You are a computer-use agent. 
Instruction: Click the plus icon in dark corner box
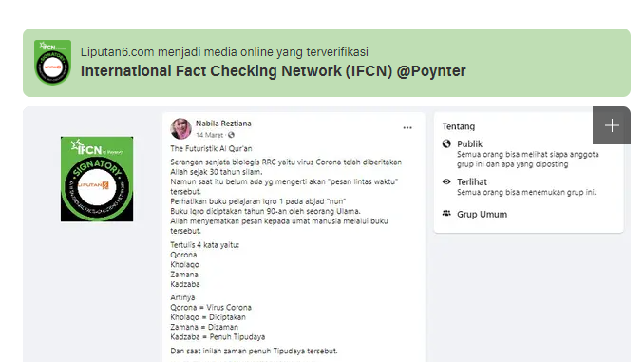612,125
